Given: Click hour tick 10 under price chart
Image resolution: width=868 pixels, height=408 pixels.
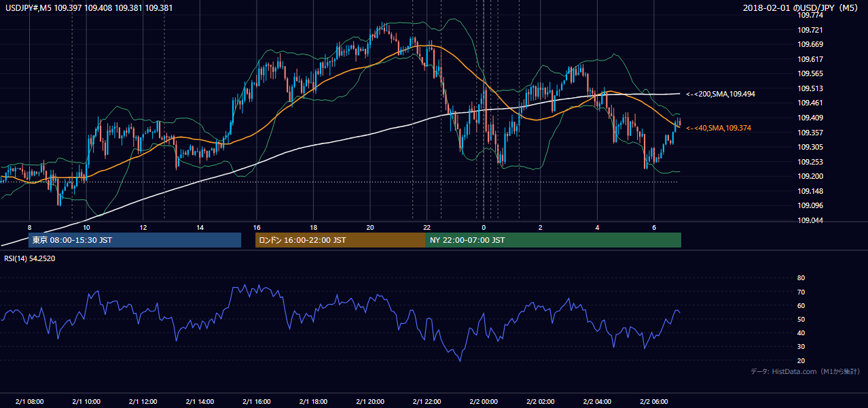Looking at the screenshot, I should (x=86, y=227).
